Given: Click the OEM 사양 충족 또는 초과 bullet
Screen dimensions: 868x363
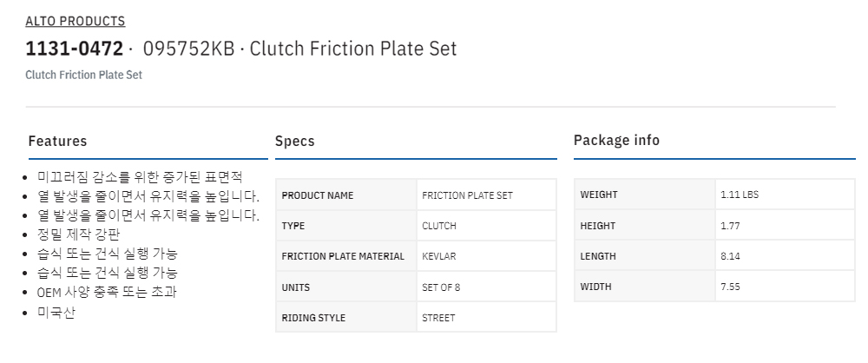Looking at the screenshot, I should pos(107,292).
